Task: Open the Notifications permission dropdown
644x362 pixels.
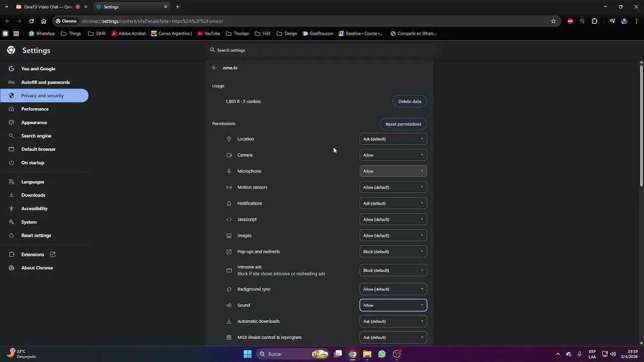Action: (393, 203)
